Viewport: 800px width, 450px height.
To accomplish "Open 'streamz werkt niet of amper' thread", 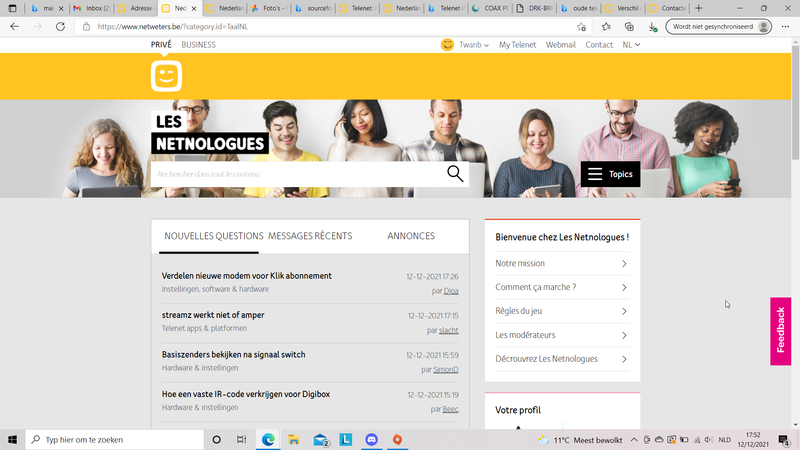I will pyautogui.click(x=213, y=315).
